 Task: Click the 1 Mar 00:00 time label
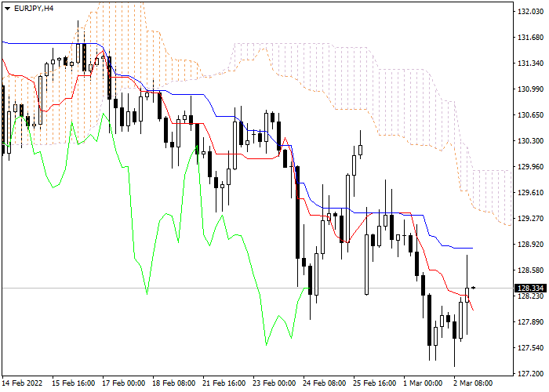pos(423,383)
